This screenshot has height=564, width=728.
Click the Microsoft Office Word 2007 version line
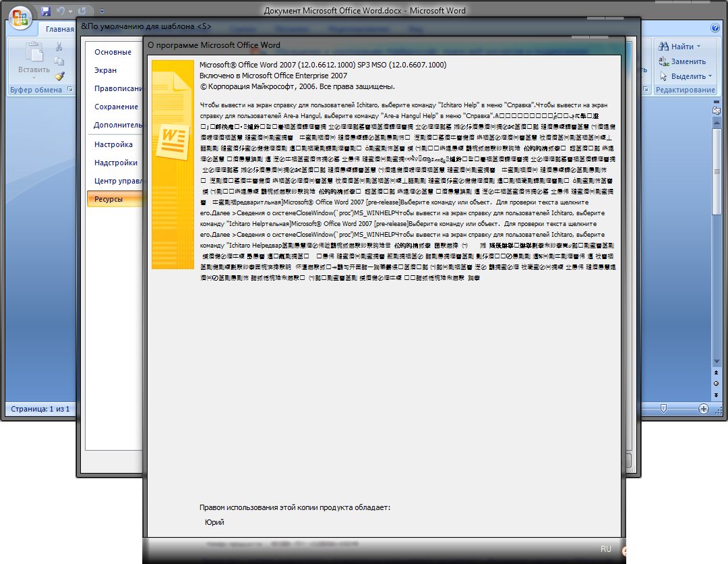[323, 65]
